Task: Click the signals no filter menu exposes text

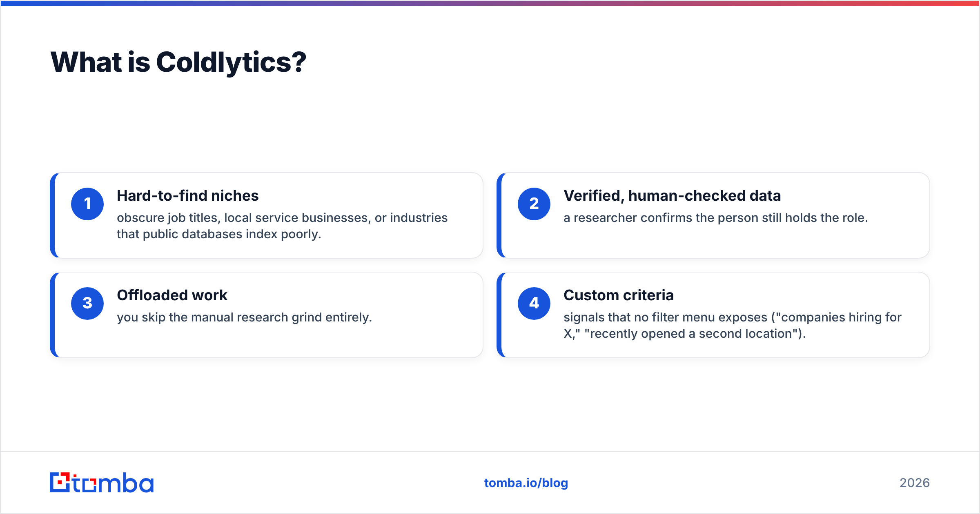Action: tap(733, 326)
